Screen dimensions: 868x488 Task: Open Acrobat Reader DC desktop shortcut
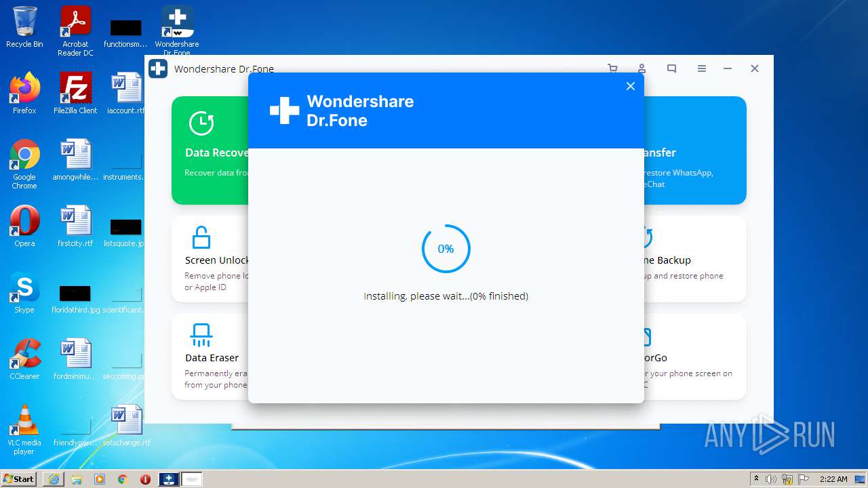(x=75, y=31)
